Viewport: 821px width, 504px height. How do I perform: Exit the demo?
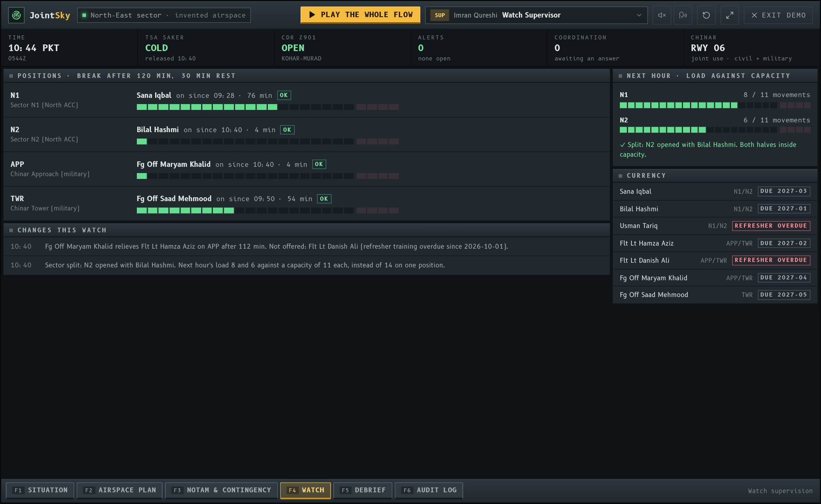point(778,15)
